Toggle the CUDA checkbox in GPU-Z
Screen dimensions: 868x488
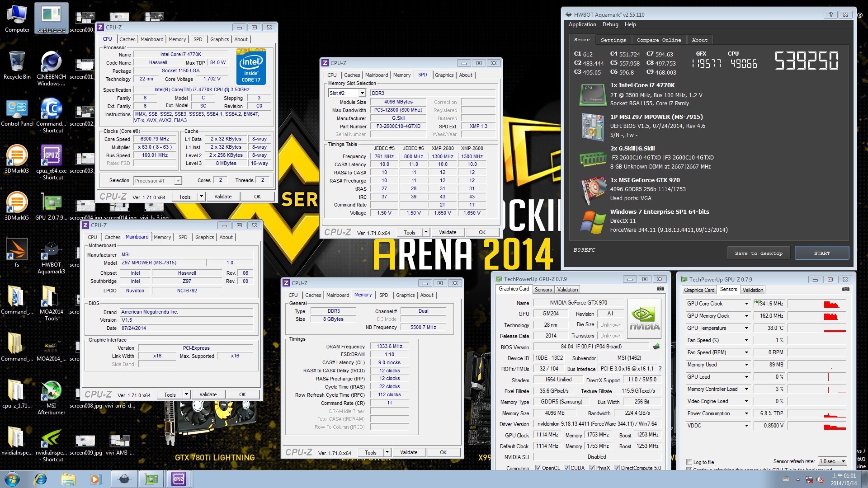pos(566,468)
